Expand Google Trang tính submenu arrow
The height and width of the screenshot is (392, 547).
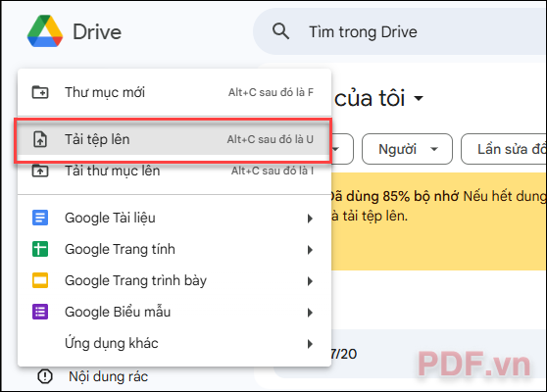point(310,250)
